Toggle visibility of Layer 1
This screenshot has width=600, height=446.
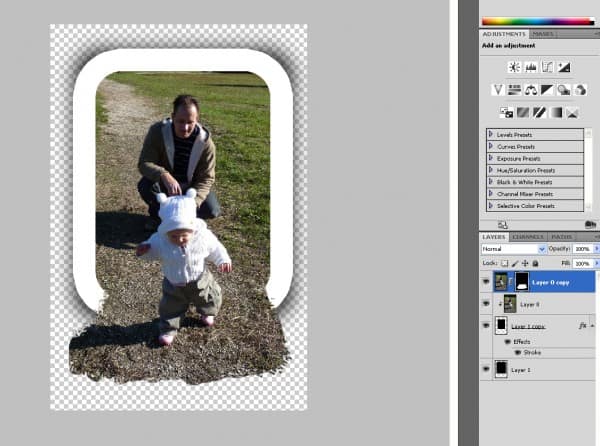[x=487, y=369]
